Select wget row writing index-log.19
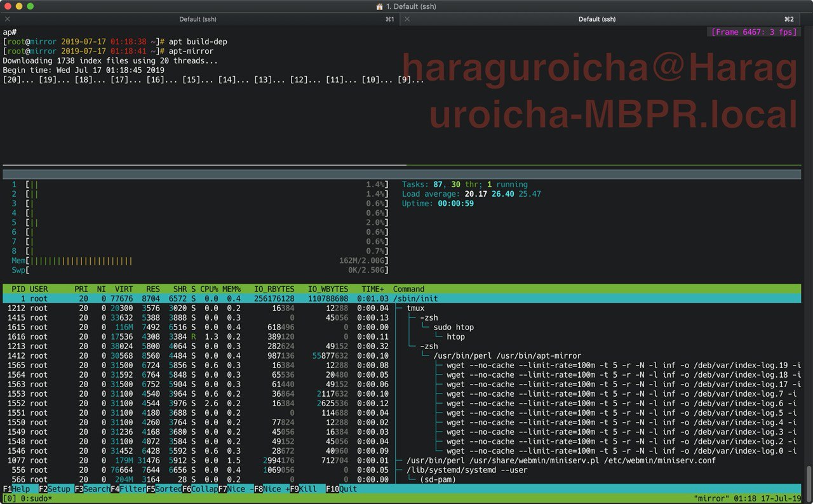Image resolution: width=813 pixels, height=504 pixels. point(401,365)
